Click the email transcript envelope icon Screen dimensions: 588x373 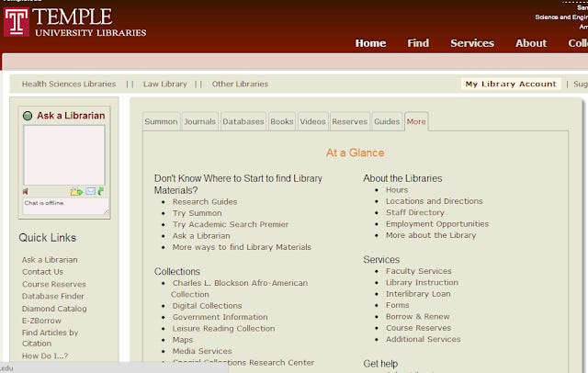[90, 191]
